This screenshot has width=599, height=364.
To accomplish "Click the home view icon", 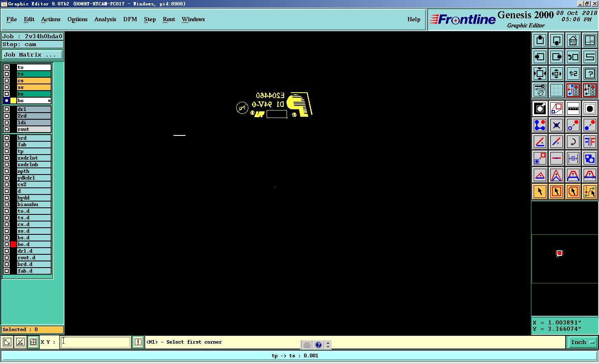I will tap(573, 40).
